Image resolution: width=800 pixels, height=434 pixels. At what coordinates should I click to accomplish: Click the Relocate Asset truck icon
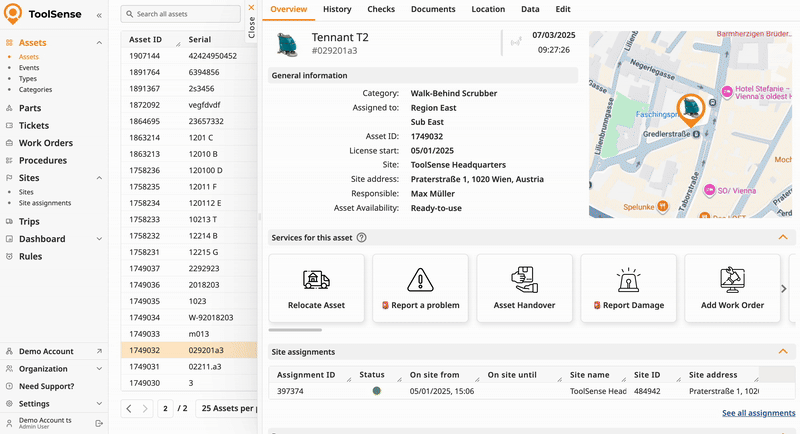(316, 279)
